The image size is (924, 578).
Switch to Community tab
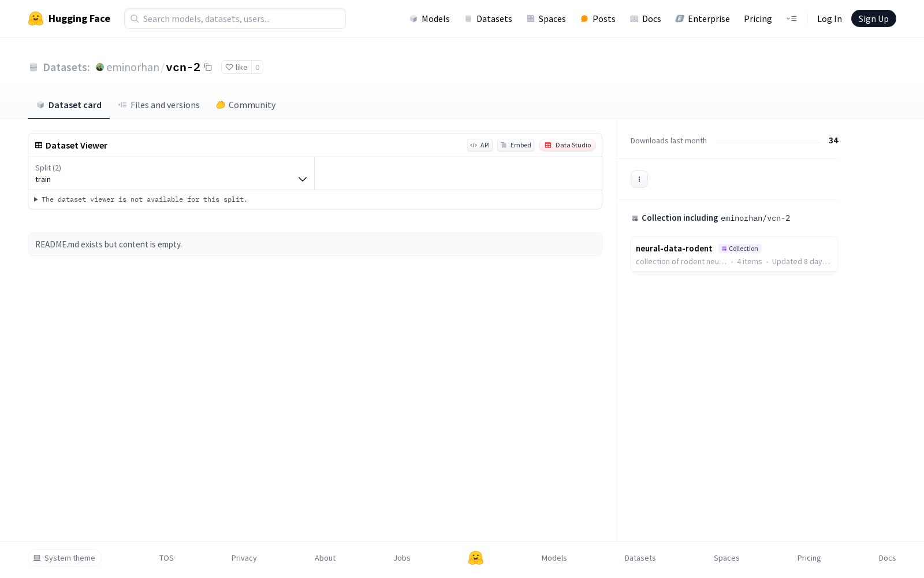coord(246,105)
